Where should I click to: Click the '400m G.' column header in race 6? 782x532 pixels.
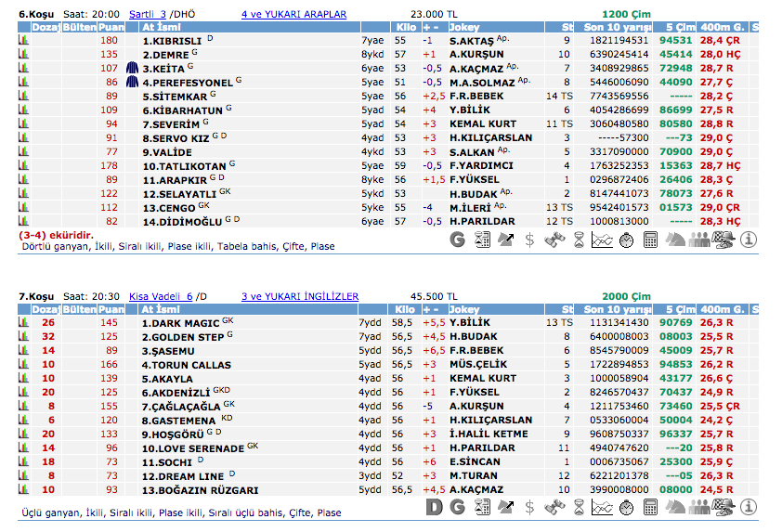click(x=723, y=28)
